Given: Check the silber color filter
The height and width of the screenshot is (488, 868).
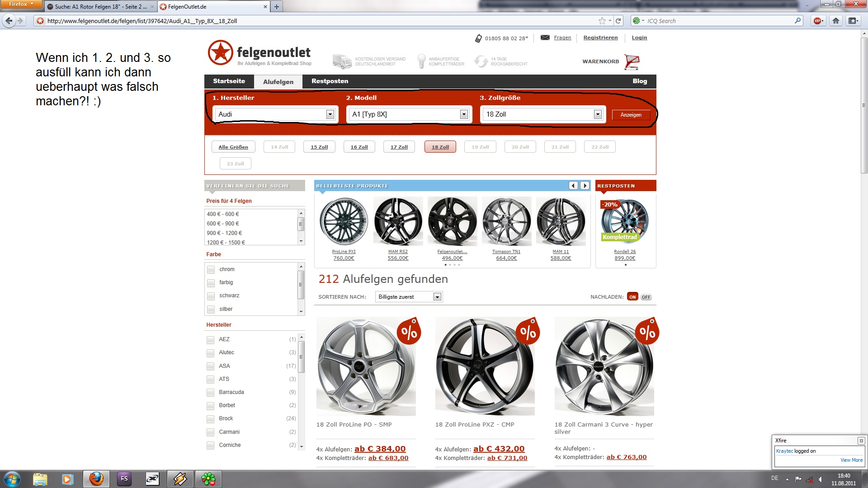Looking at the screenshot, I should click(x=211, y=310).
